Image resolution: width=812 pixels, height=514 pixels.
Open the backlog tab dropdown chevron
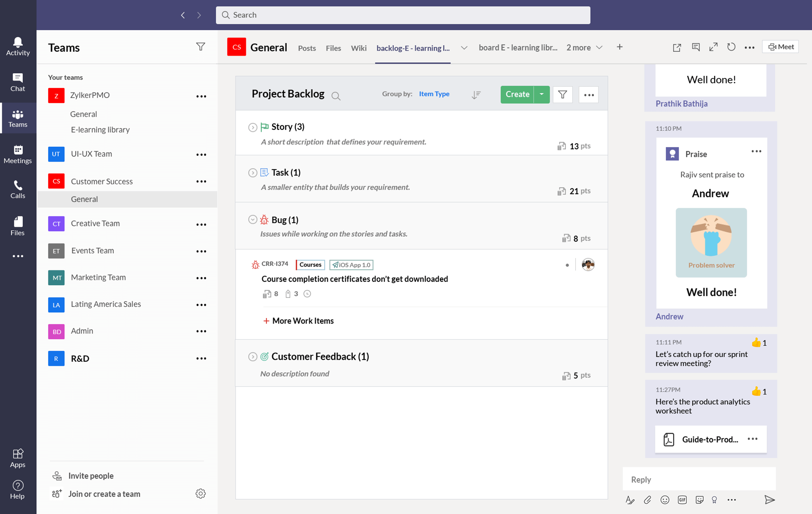tap(464, 48)
